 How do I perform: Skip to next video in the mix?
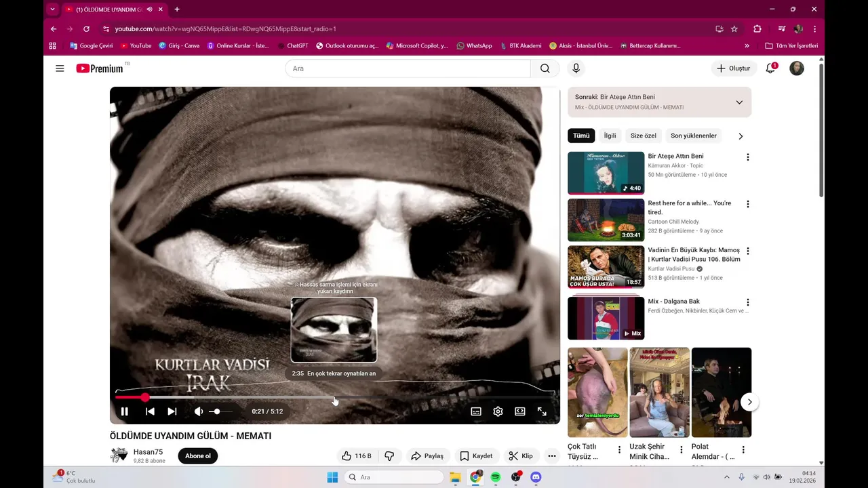pos(172,411)
